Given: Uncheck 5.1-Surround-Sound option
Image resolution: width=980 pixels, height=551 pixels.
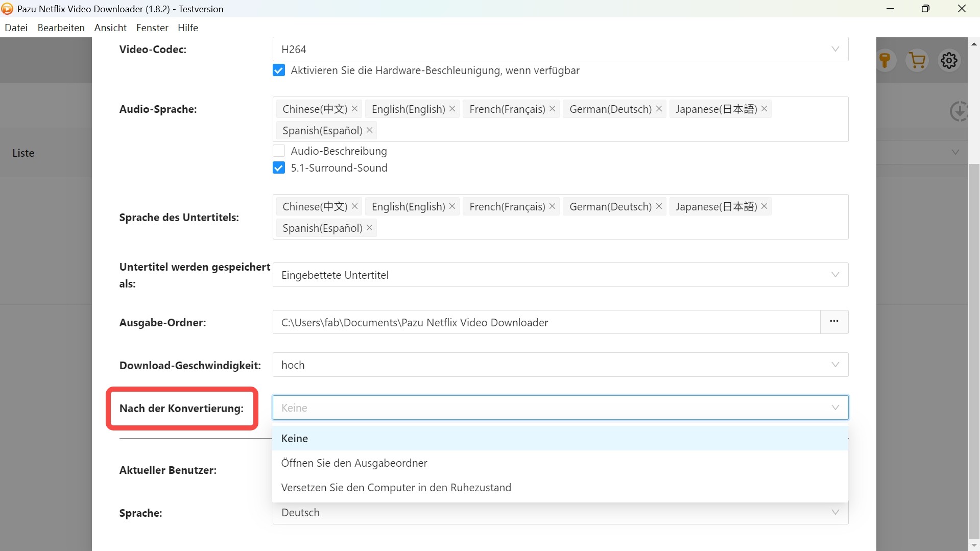Looking at the screenshot, I should click(279, 168).
